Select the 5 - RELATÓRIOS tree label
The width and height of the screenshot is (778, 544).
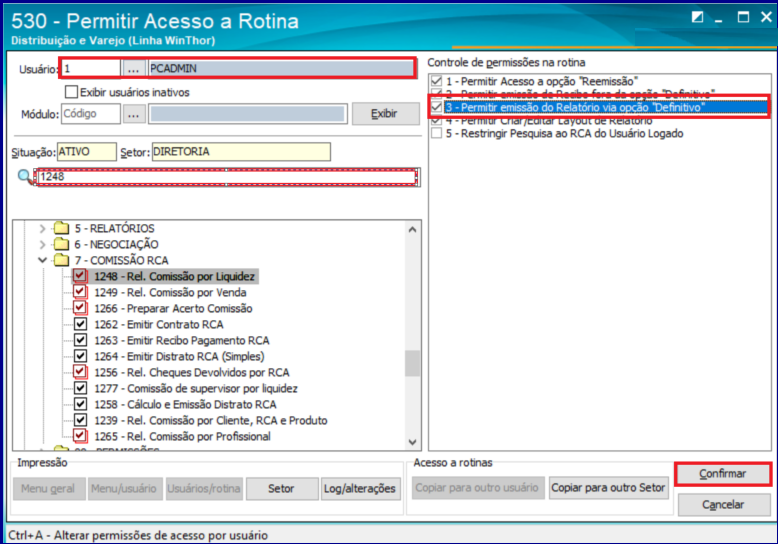tap(115, 228)
